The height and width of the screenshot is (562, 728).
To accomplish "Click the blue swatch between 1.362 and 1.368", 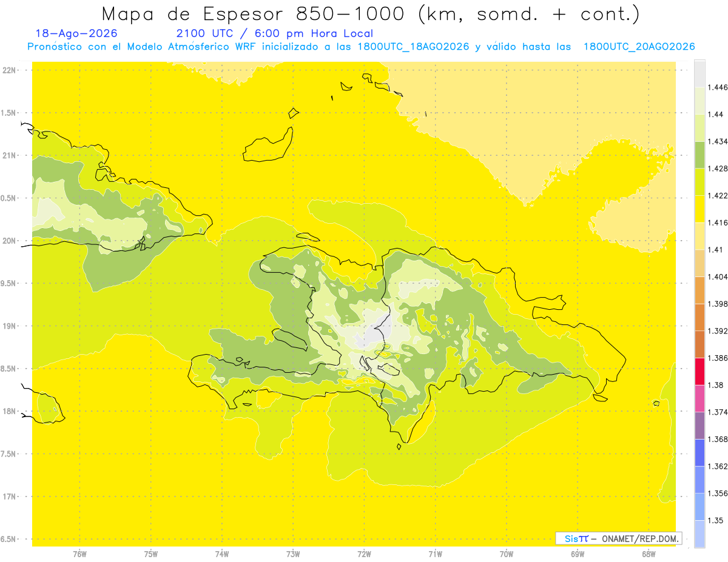I will [699, 453].
